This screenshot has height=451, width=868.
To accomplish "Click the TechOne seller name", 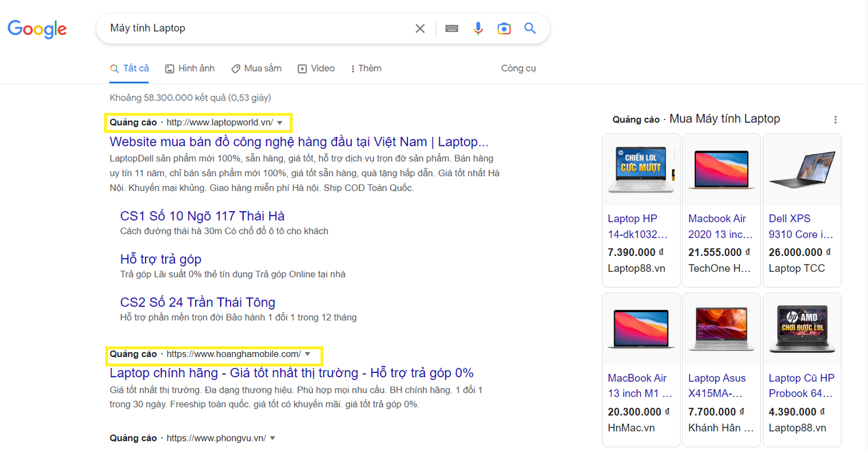I will pyautogui.click(x=720, y=268).
